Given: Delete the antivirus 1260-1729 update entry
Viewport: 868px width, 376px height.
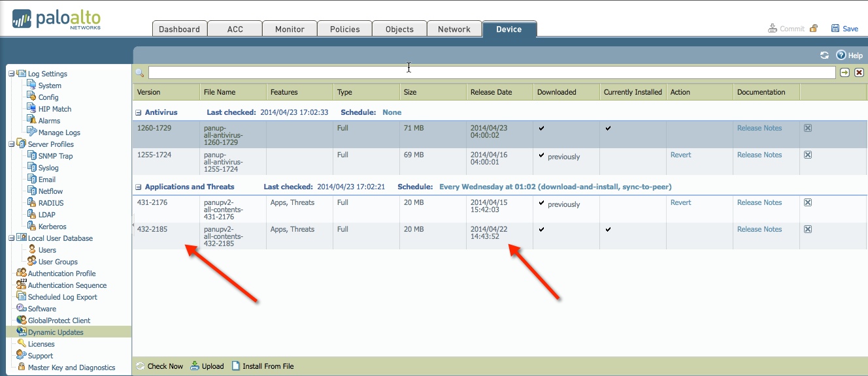Looking at the screenshot, I should click(808, 128).
